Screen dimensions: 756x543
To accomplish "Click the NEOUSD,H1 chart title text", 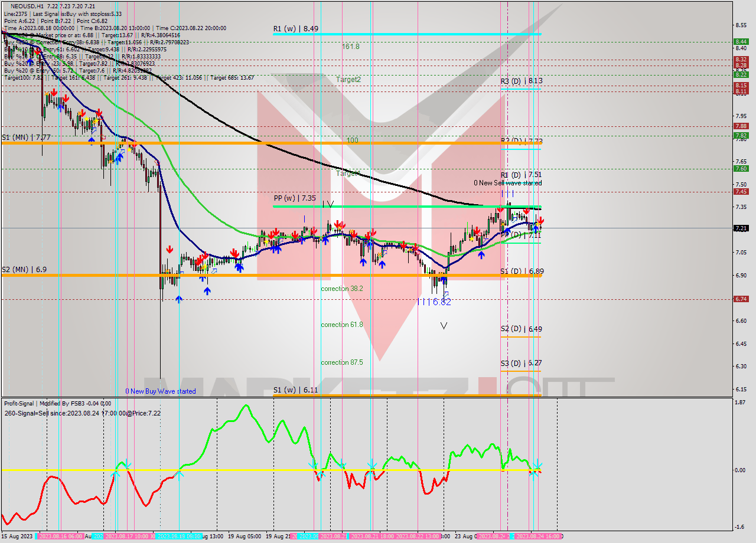I will click(x=53, y=5).
